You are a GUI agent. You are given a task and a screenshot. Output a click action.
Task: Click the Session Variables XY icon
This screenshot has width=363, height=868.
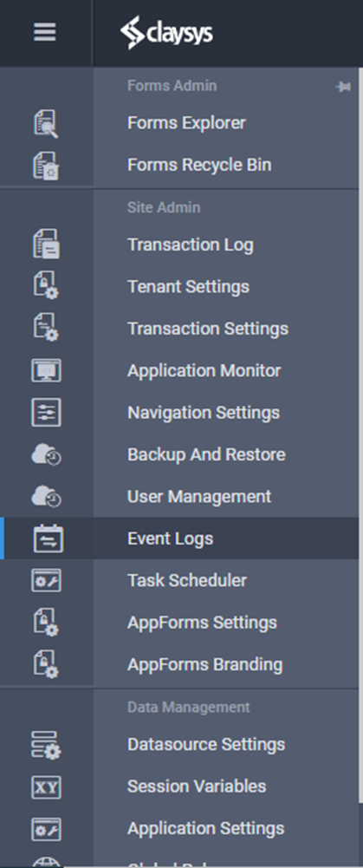(x=46, y=786)
